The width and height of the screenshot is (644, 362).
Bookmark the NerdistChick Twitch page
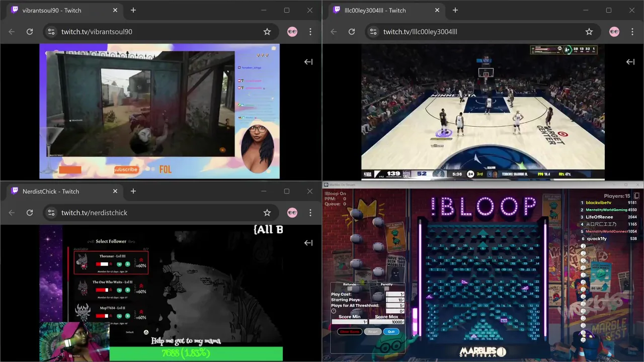[267, 213]
